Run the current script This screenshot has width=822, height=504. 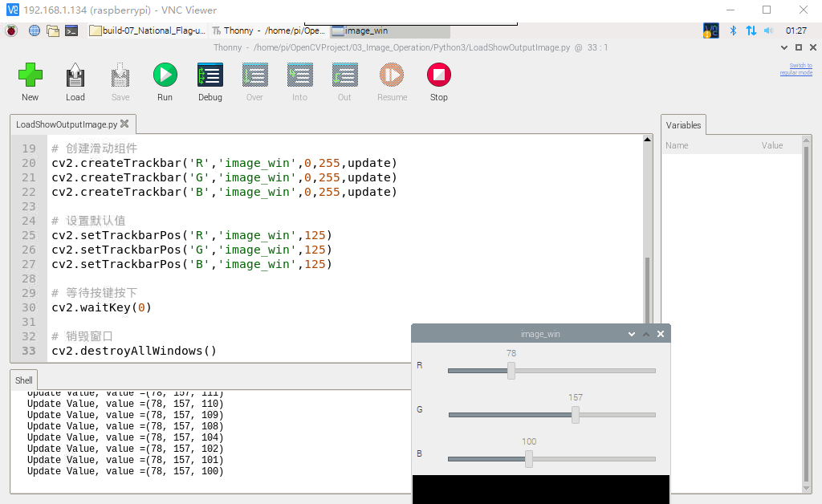click(x=165, y=75)
